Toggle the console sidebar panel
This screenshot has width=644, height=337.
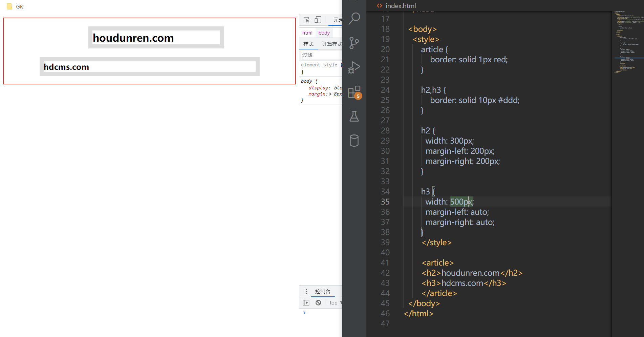tap(306, 303)
